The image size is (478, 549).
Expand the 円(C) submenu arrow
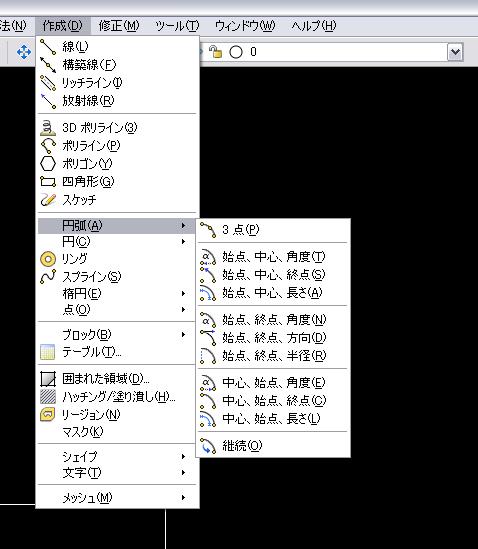point(183,242)
